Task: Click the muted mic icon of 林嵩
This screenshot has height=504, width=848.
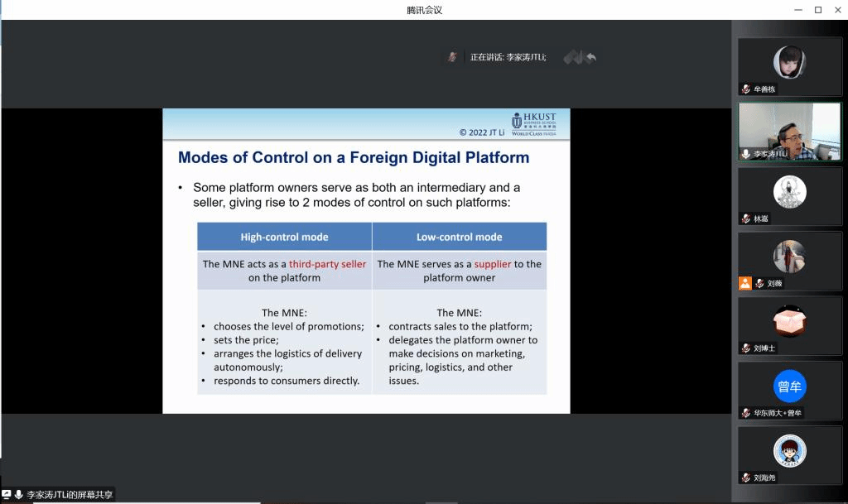Action: click(746, 218)
